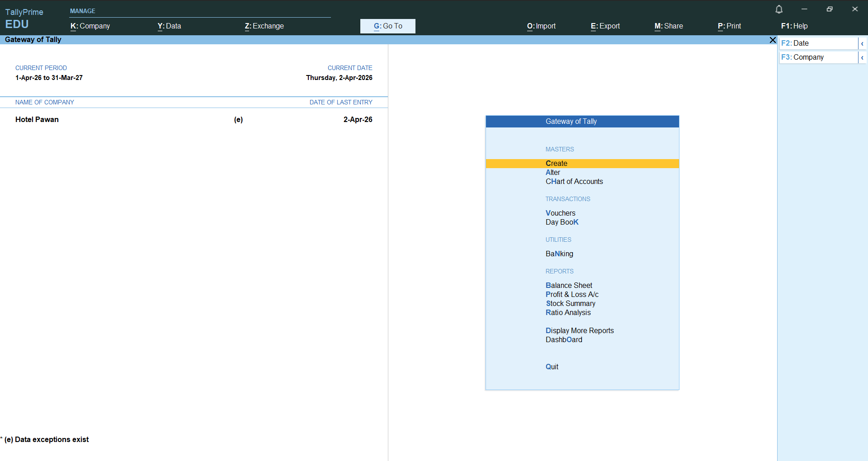Expand the F3 Company chevron
Screen dimensions: 868x461
(x=862, y=57)
